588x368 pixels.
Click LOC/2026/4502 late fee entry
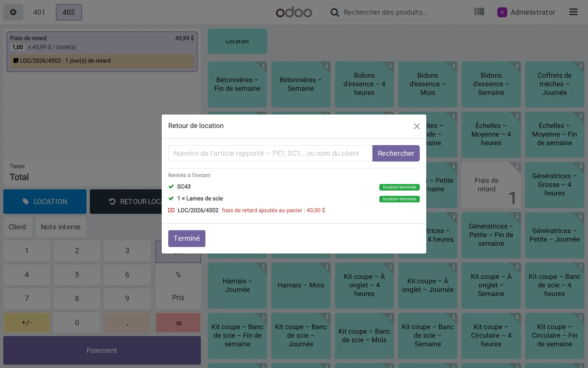tap(294, 210)
